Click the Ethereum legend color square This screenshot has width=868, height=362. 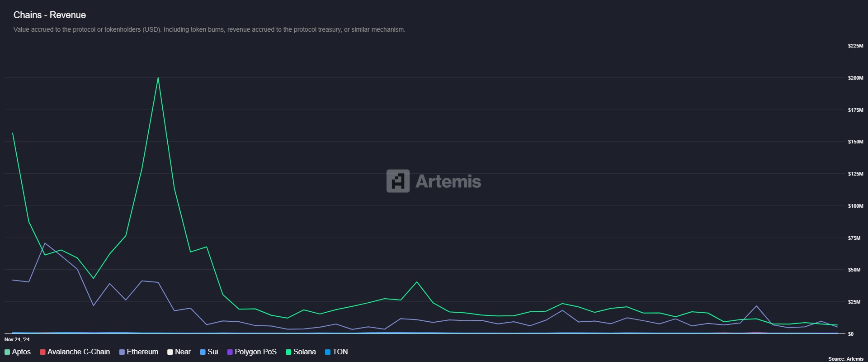click(122, 352)
